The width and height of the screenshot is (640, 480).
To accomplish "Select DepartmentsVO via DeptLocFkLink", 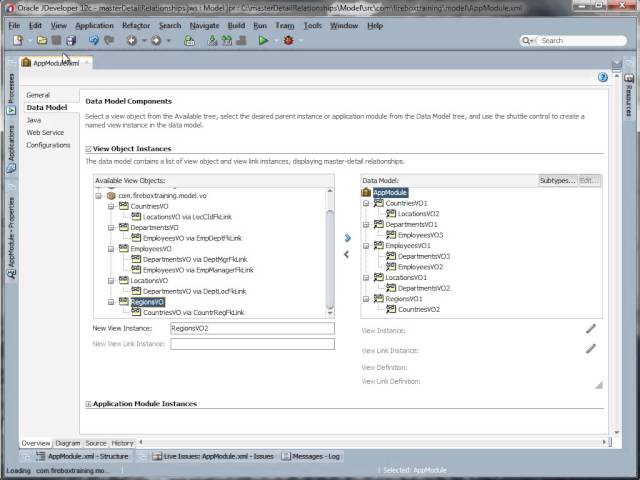I will pos(194,291).
